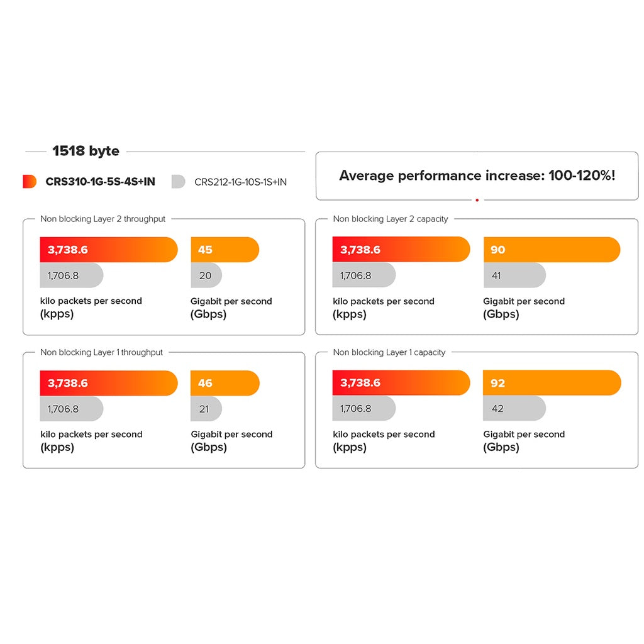Click the small red dot below the banner
The height and width of the screenshot is (644, 644).
[x=477, y=200]
